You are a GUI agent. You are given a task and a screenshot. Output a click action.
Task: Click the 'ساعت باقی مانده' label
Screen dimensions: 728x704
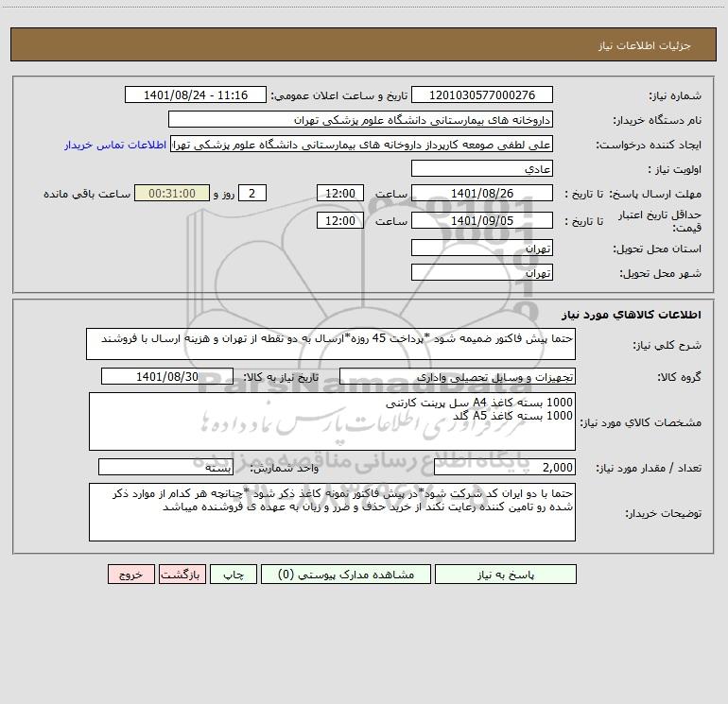point(87,194)
